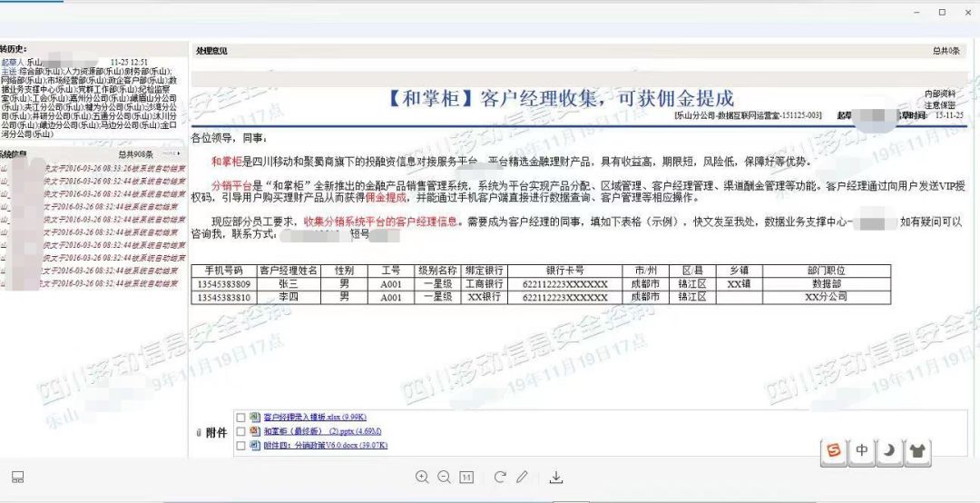
Task: Open attachment 附件四：分销政策V6.0.docx
Action: tap(326, 446)
